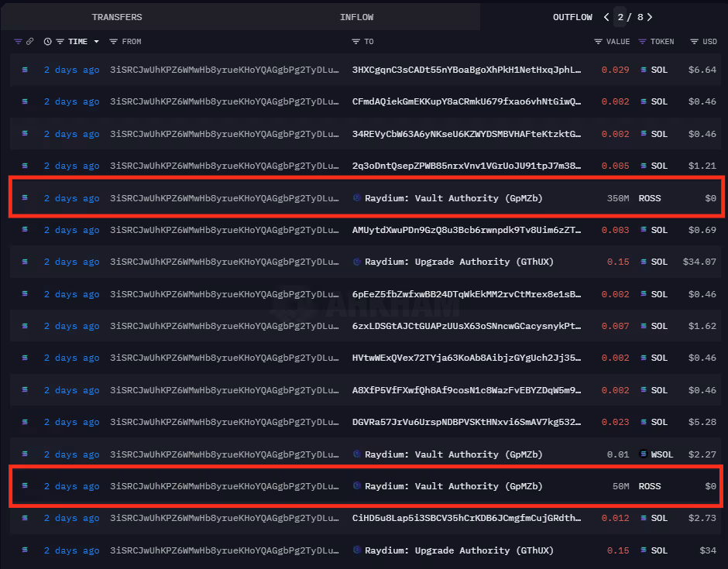Open recipient address DGVRa57JrVu6UrspND
The image size is (728, 569).
coord(466,422)
